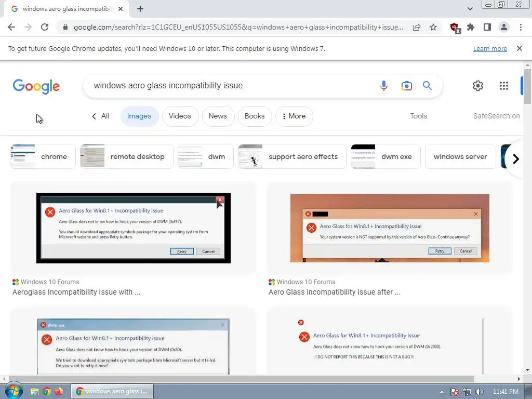Click the forward navigation arrow
532x399 pixels.
point(28,27)
